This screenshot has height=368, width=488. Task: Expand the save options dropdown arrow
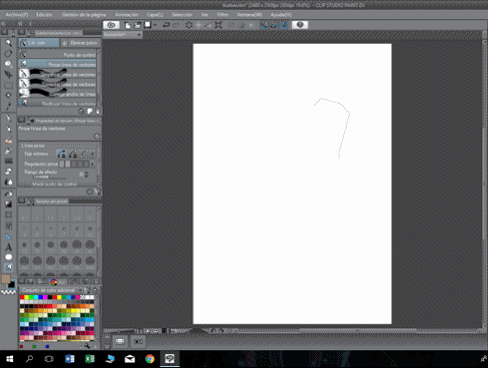click(x=155, y=25)
